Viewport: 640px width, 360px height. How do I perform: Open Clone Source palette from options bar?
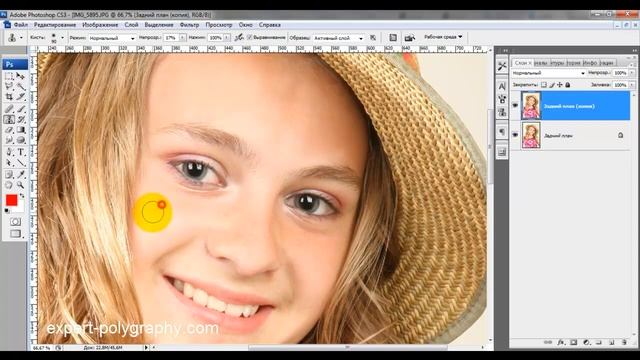click(409, 38)
